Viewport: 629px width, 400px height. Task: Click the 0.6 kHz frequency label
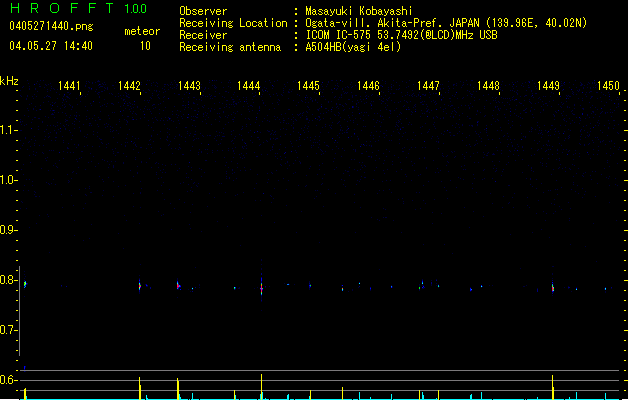[x=8, y=380]
